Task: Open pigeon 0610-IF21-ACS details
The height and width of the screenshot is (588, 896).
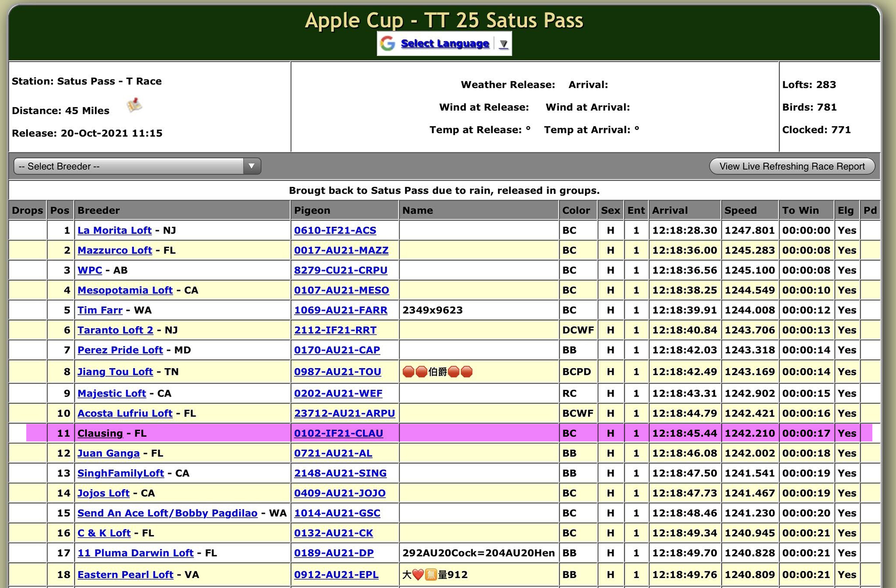Action: click(x=335, y=231)
